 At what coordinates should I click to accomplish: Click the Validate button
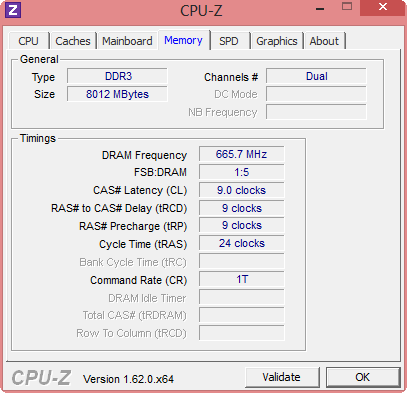282,377
